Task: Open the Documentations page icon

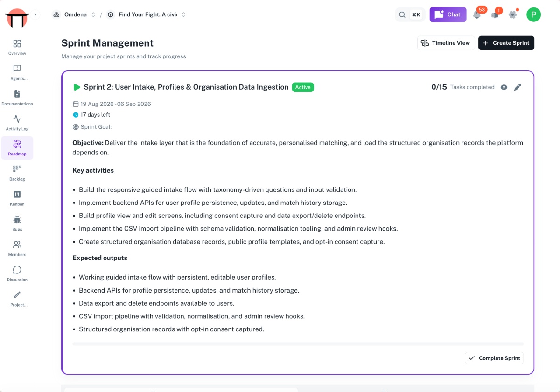Action: coord(17,94)
